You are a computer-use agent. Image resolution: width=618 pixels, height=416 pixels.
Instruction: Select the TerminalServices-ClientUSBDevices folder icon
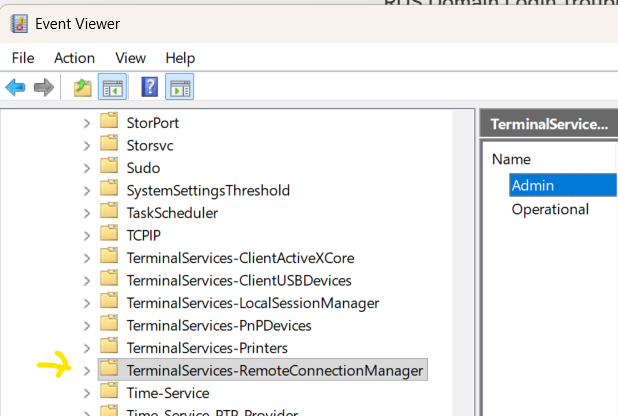point(109,278)
